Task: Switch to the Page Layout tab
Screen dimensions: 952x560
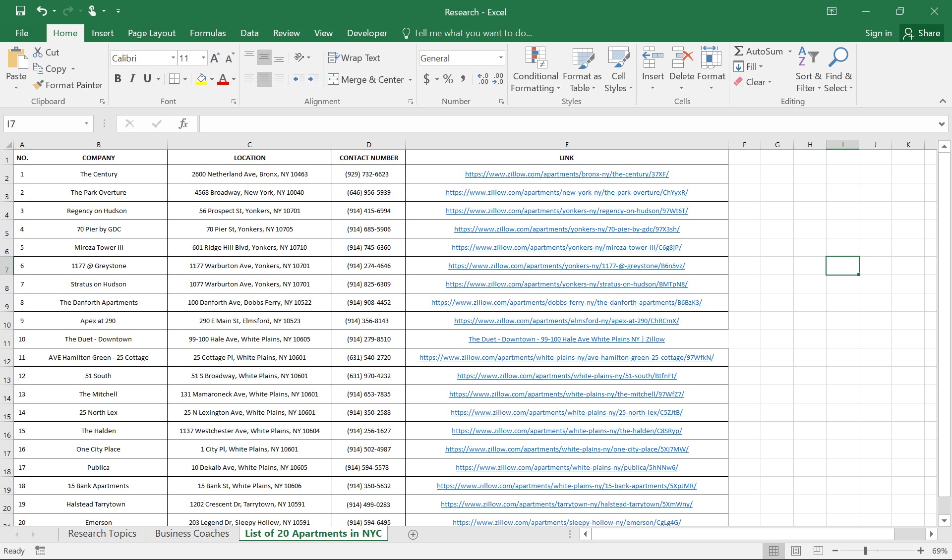Action: click(x=152, y=33)
